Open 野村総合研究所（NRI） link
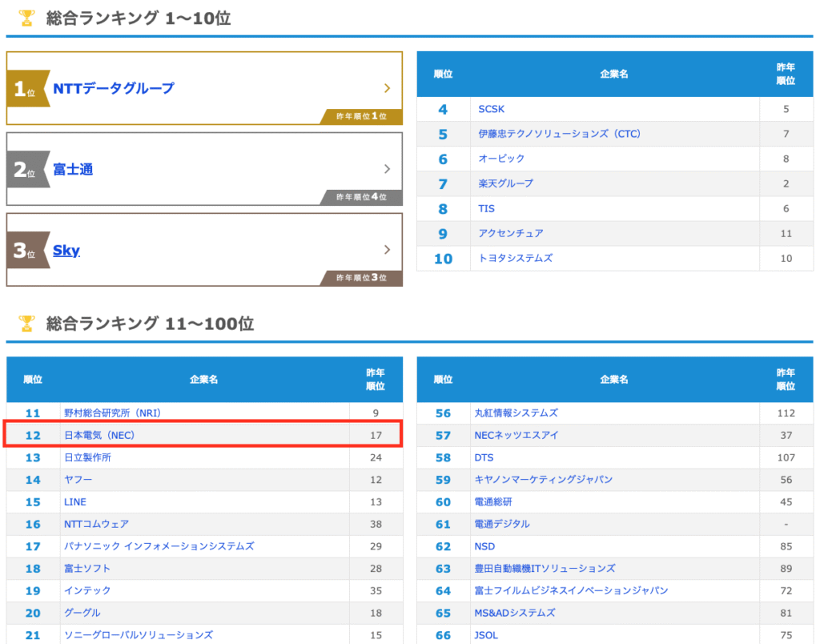Screen dimensions: 820x644 point(112,413)
